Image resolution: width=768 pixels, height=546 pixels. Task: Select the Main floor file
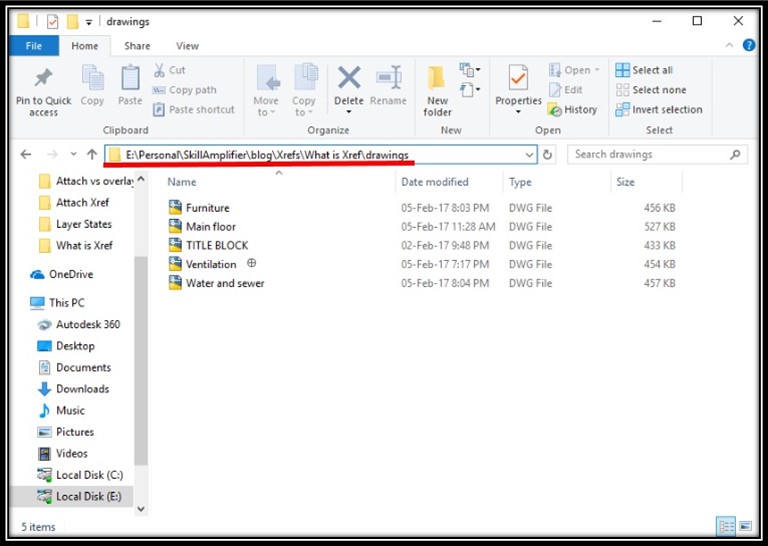click(211, 227)
